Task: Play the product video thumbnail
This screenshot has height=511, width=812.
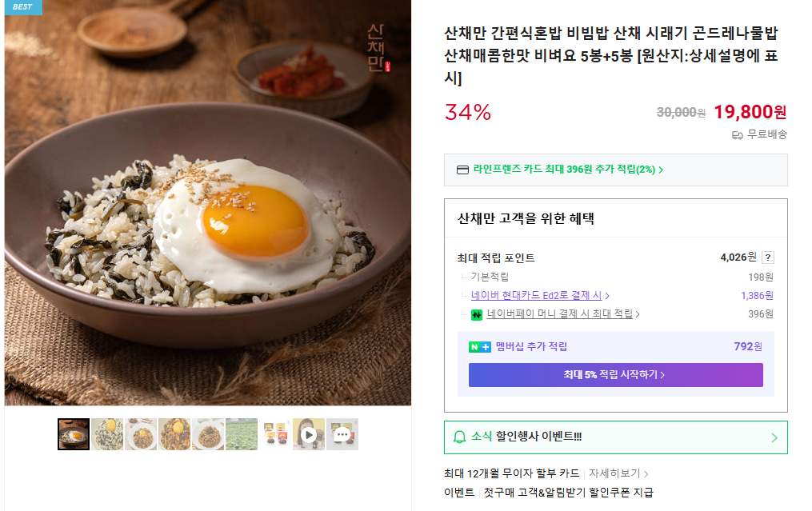Action: click(x=309, y=434)
